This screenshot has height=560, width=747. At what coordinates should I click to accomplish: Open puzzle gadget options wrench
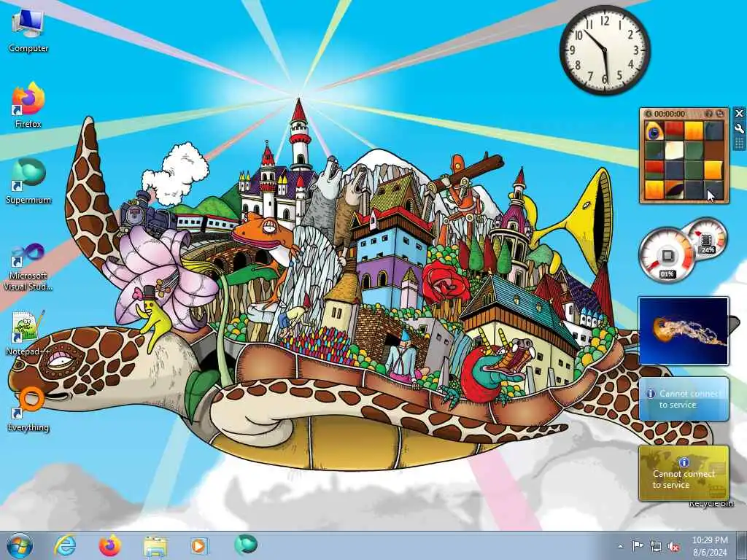coord(739,128)
